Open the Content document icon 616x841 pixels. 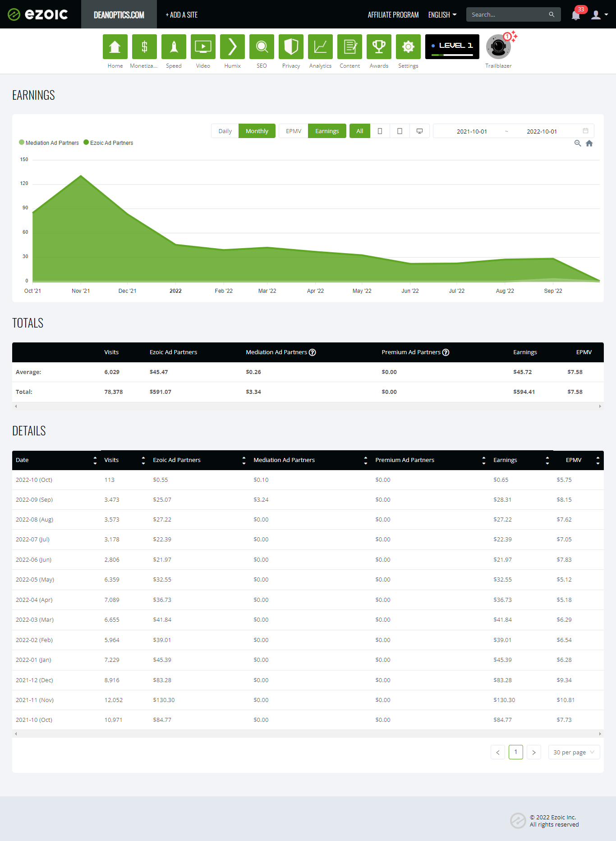point(349,47)
